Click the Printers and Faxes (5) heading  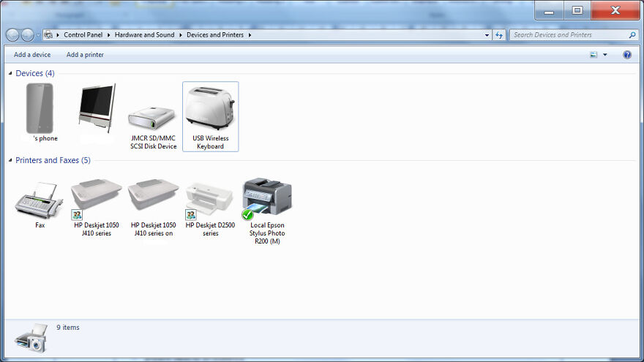pos(53,160)
